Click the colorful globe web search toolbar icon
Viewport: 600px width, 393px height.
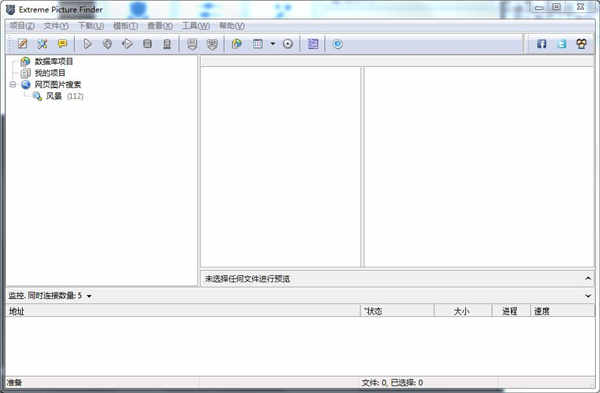click(x=237, y=44)
